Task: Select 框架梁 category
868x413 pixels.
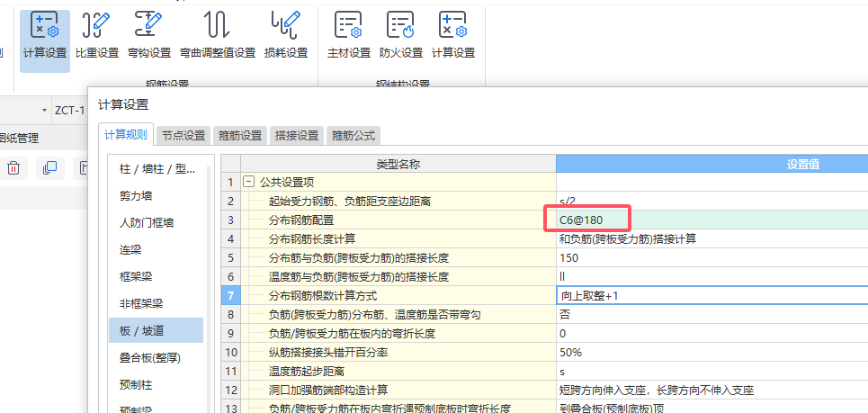Action: [x=157, y=277]
